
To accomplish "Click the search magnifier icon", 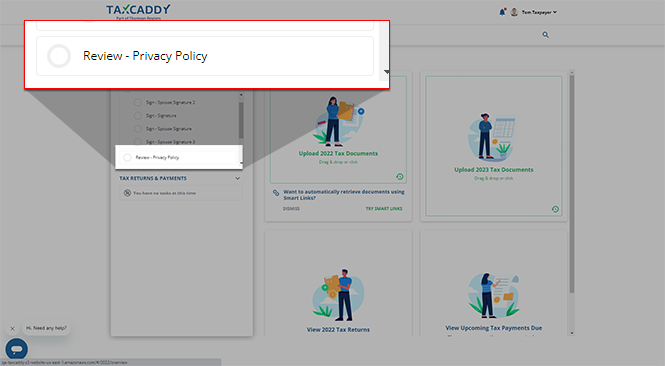I will coord(545,35).
